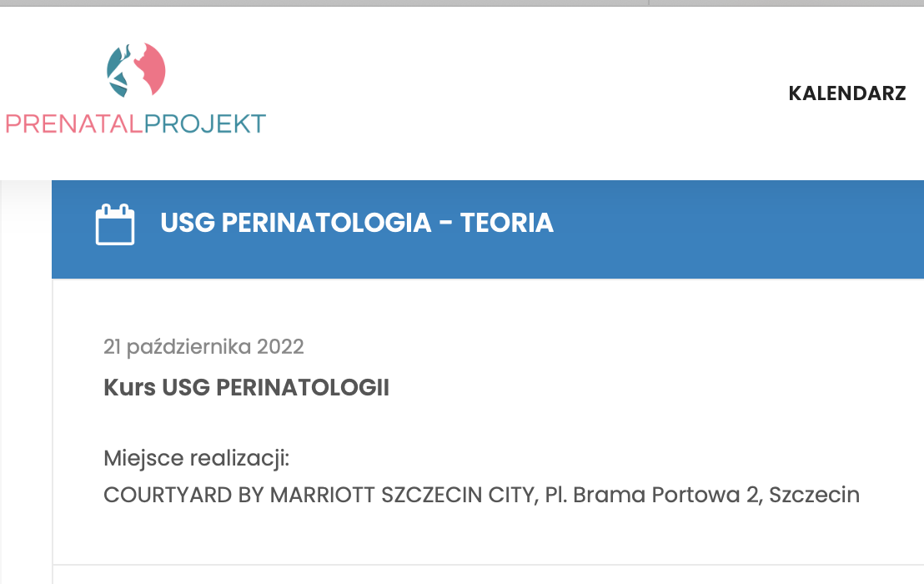Click the pink PRENATAL logo text

[x=75, y=123]
